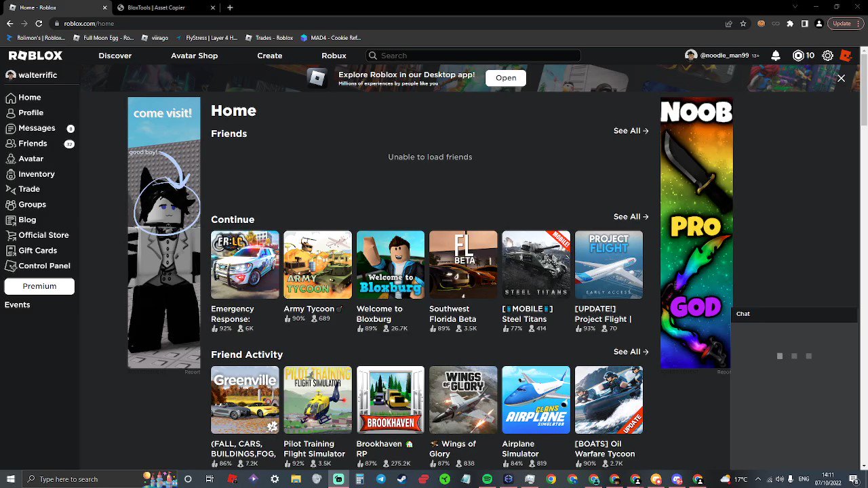Open the Southwest Florida Beta thumbnail
The image size is (868, 488).
[463, 265]
